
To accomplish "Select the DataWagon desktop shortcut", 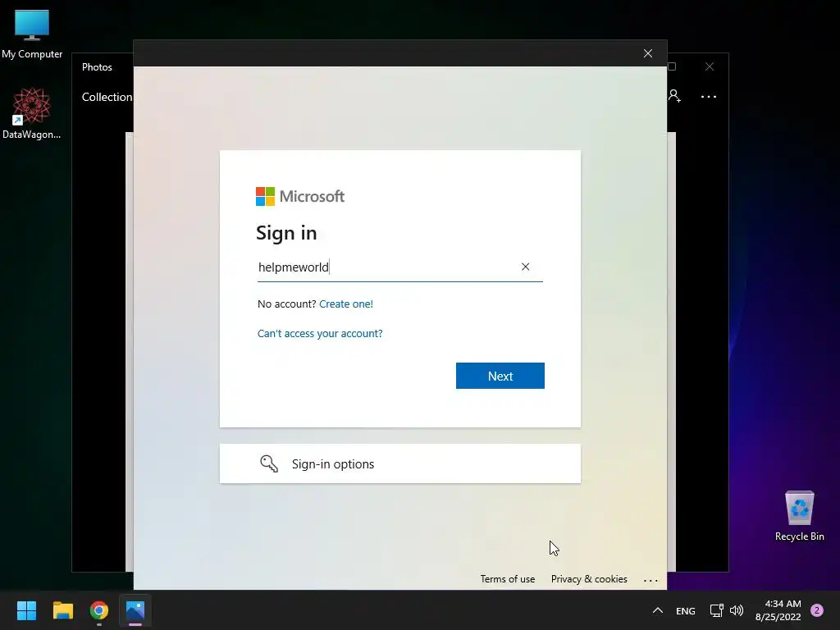I will pos(32,113).
